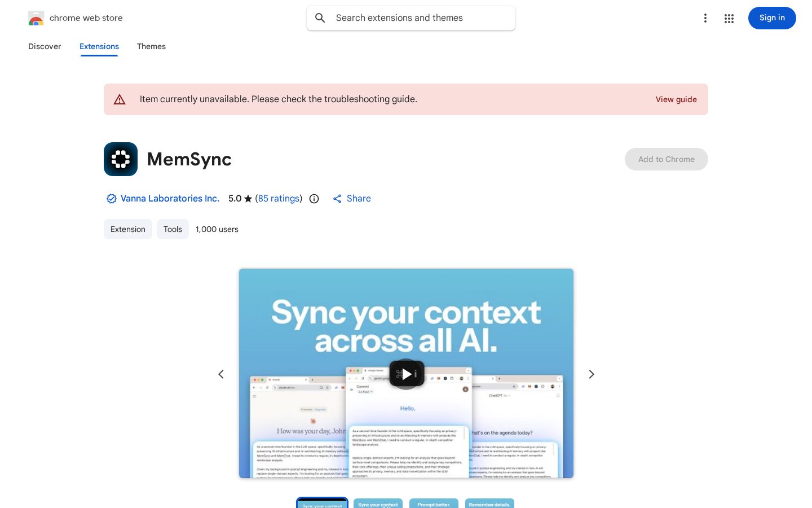812x508 pixels.
Task: Open Vanna Laboratories Inc. publisher link
Action: point(170,199)
